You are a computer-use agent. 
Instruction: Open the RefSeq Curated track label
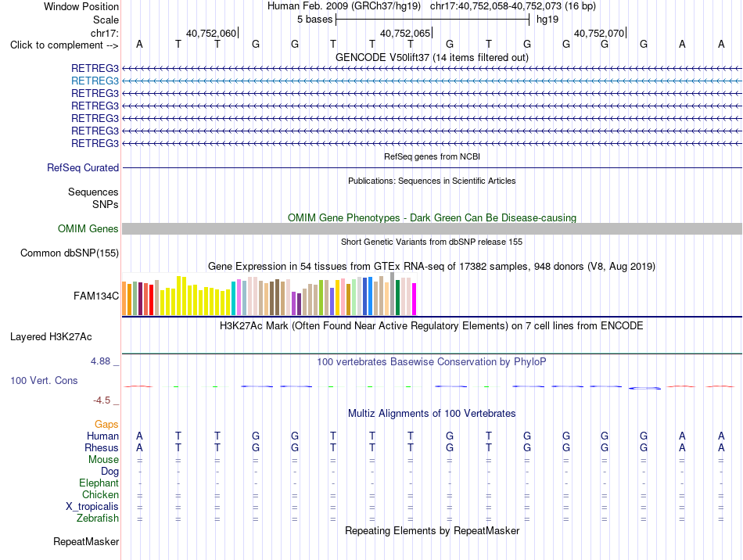coord(83,167)
